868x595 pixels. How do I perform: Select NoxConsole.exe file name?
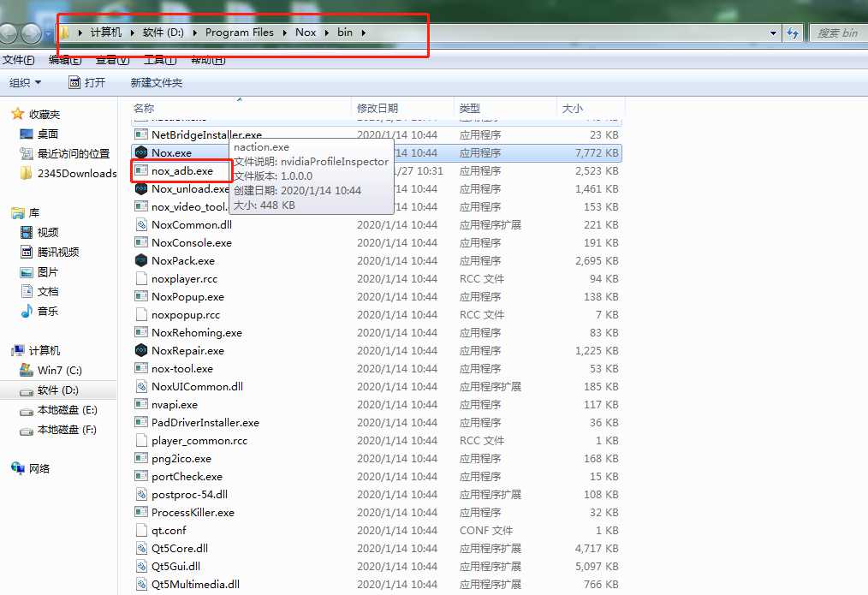tap(192, 242)
